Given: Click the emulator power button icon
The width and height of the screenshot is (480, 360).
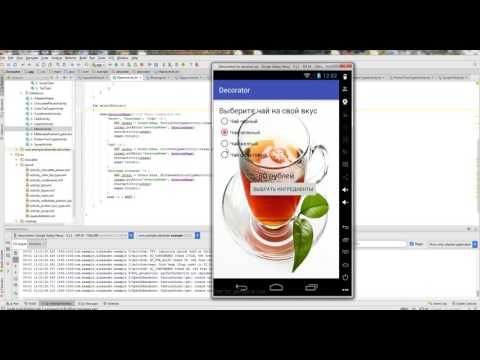Looking at the screenshot, I should (345, 277).
